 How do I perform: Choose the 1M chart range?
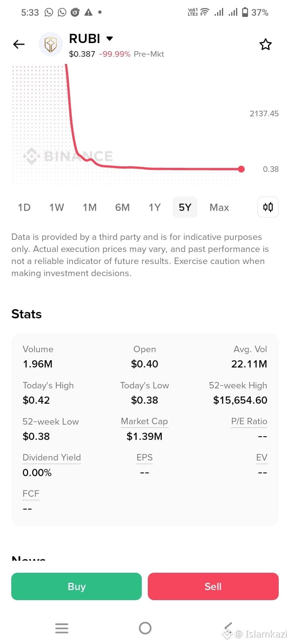(x=90, y=207)
